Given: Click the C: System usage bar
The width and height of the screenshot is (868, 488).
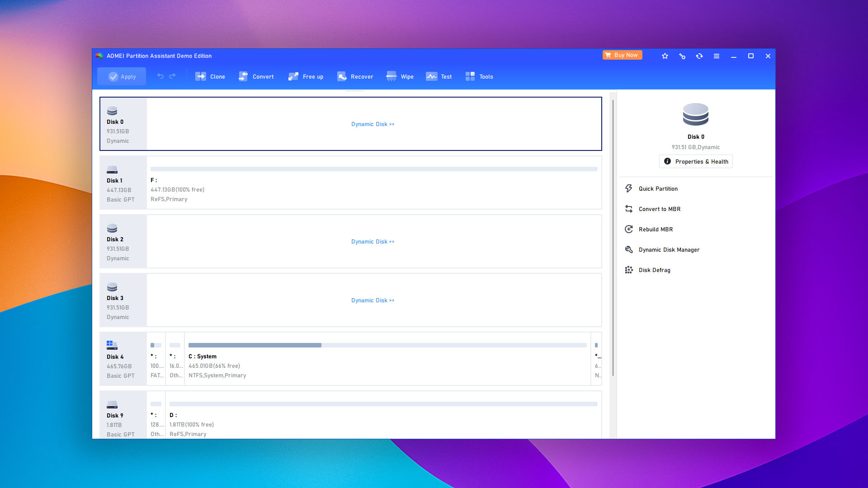Looking at the screenshot, I should tap(387, 345).
